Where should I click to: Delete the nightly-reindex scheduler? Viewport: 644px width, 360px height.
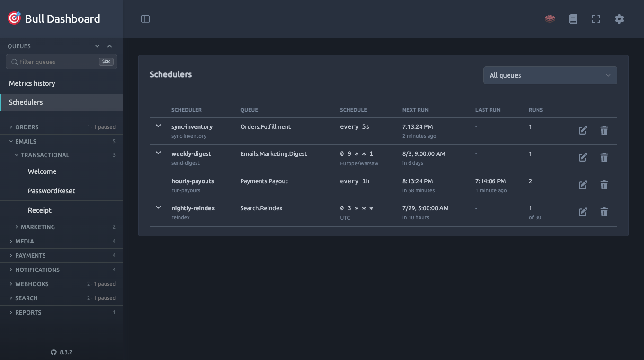[x=604, y=212]
